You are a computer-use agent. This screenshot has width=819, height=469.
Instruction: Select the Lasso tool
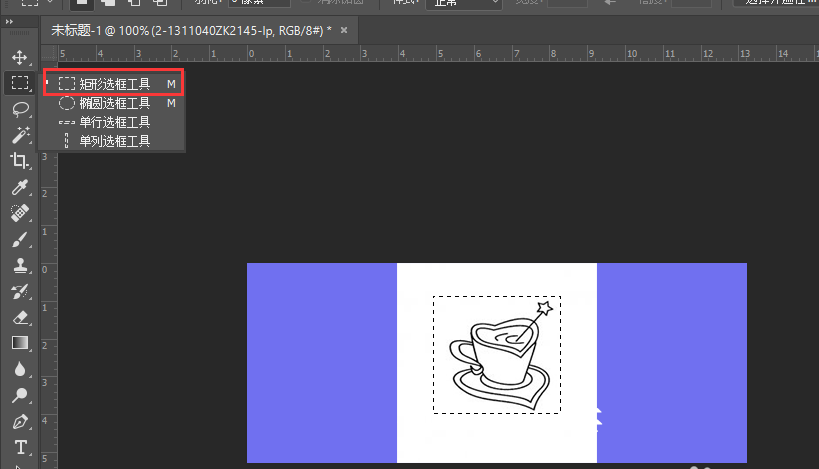(x=19, y=109)
